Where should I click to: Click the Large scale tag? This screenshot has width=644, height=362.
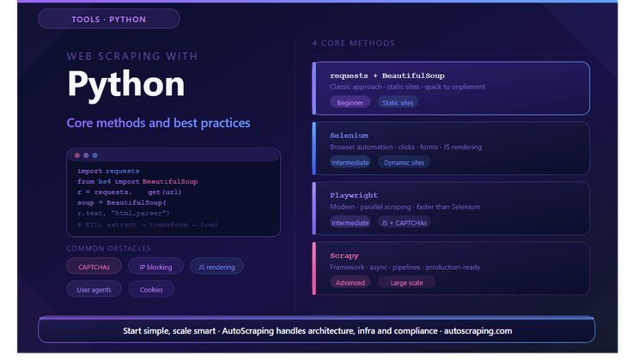tap(407, 282)
